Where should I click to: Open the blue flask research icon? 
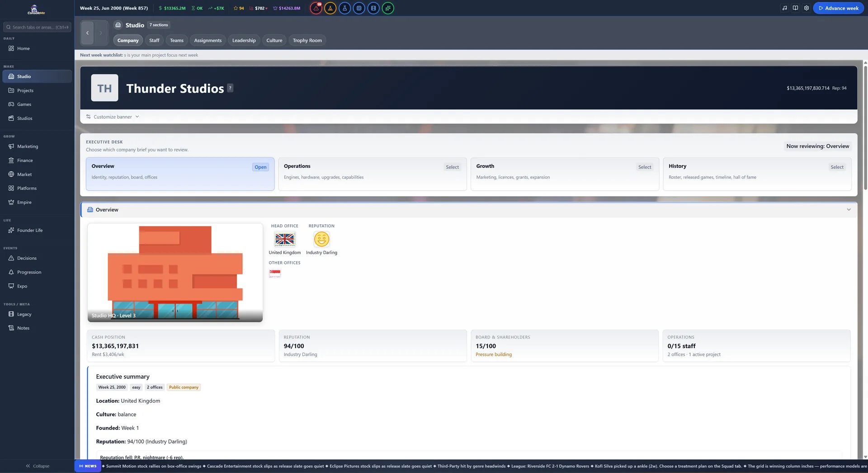pyautogui.click(x=344, y=8)
